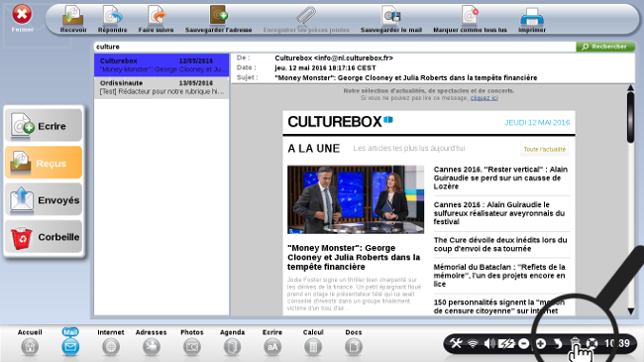Image resolution: width=644 pixels, height=362 pixels.
Task: Forward the mail with Faire suivre
Action: [157, 19]
